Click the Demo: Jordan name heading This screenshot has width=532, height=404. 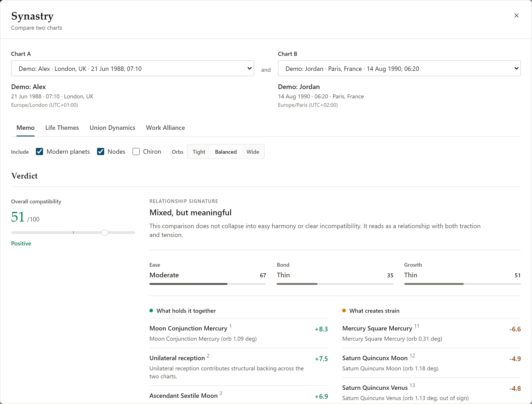(x=299, y=87)
